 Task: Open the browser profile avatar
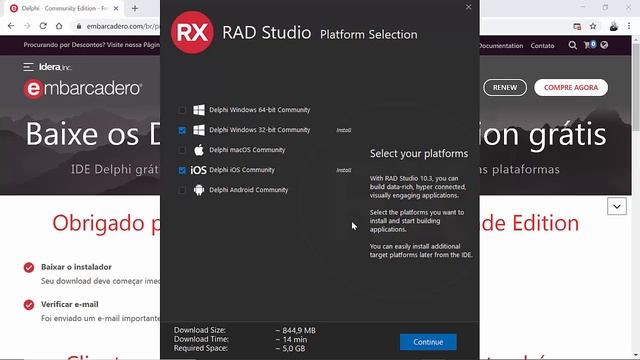coord(613,26)
